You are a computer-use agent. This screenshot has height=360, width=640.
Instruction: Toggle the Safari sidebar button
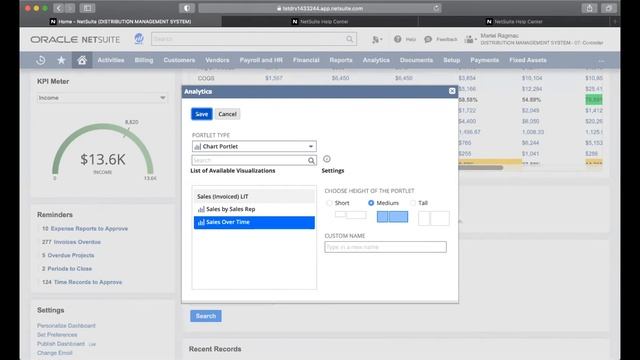(87, 8)
